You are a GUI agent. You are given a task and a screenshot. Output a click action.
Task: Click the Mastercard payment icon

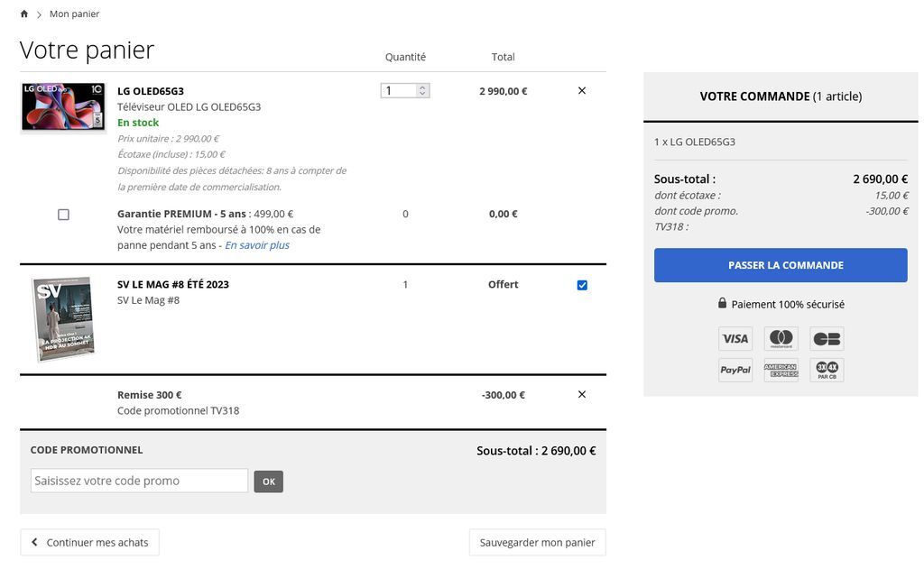pos(781,339)
